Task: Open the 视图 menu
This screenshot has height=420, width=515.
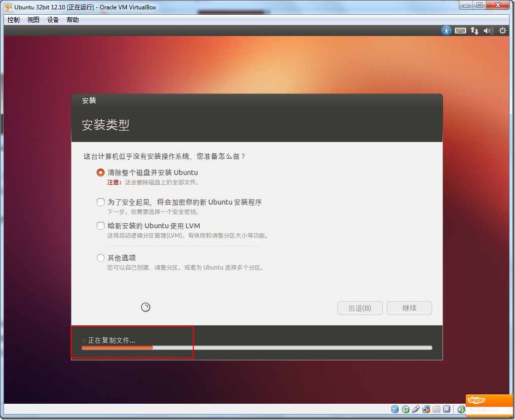Action: [33, 20]
